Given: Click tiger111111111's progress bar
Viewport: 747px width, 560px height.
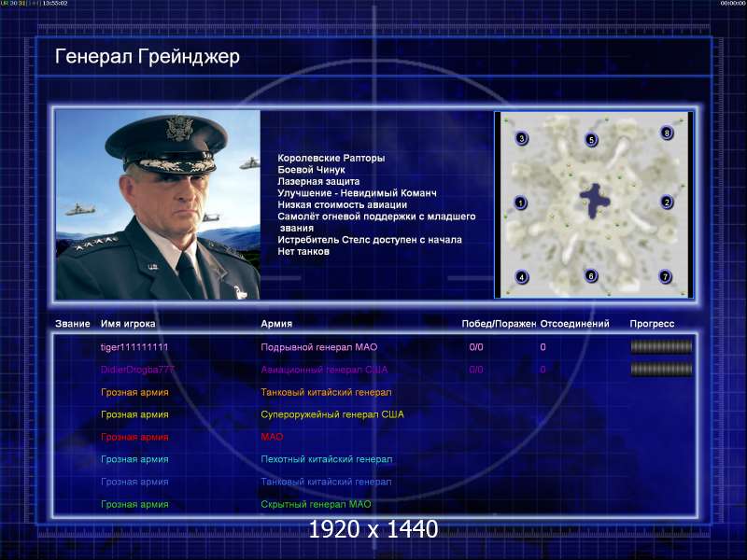Looking at the screenshot, I should coord(661,347).
